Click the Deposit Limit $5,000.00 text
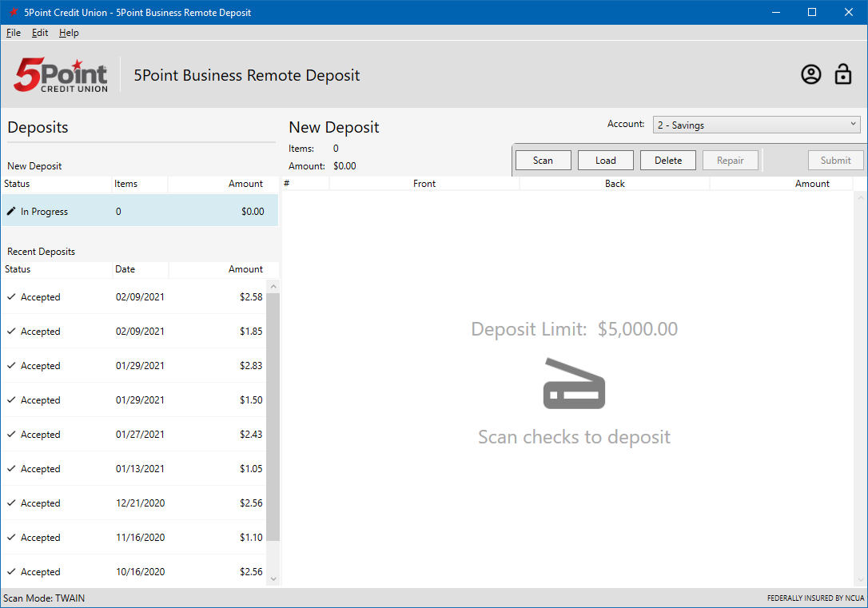 (574, 328)
